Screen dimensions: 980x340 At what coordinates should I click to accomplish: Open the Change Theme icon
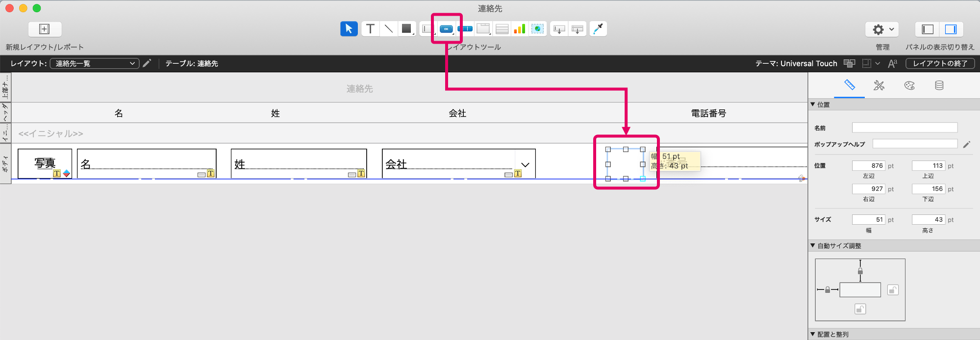pos(849,63)
